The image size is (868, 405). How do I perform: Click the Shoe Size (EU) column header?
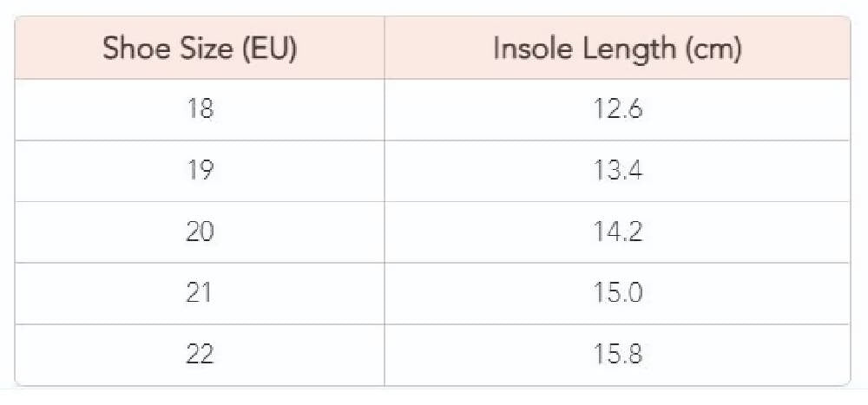(x=200, y=49)
